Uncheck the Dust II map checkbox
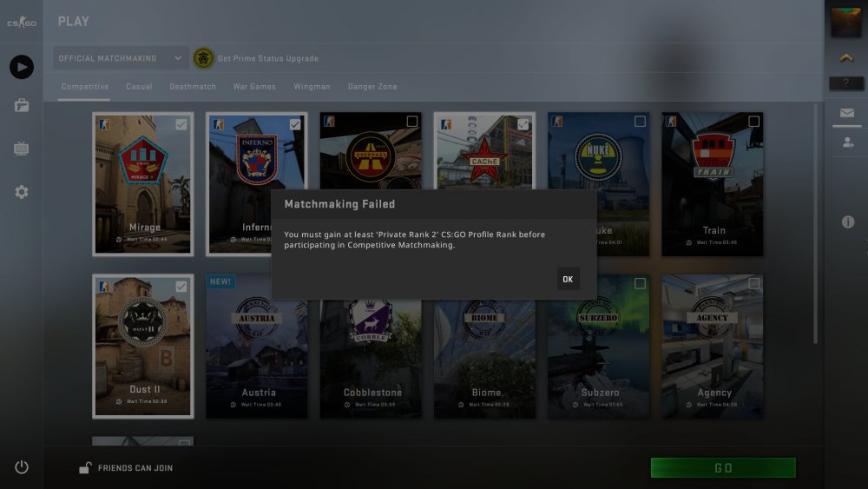The width and height of the screenshot is (868, 489). 181,287
